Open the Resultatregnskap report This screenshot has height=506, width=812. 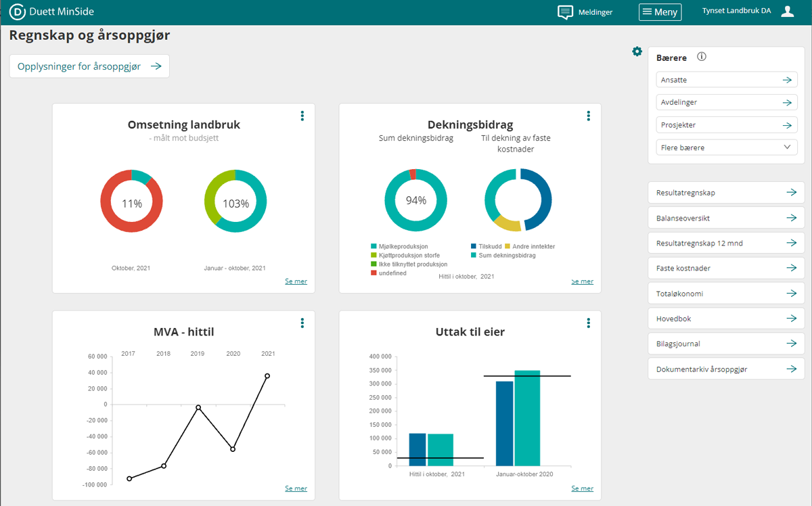[x=726, y=193]
